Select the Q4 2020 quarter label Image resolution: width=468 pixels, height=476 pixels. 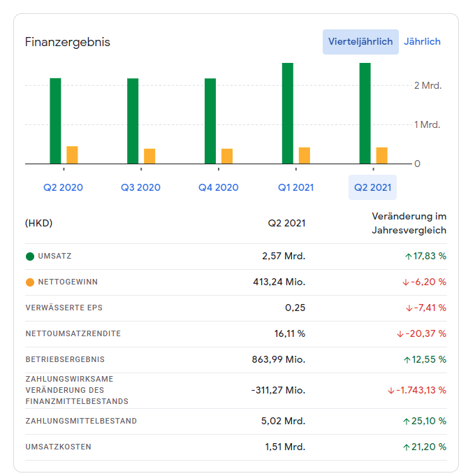tap(218, 187)
